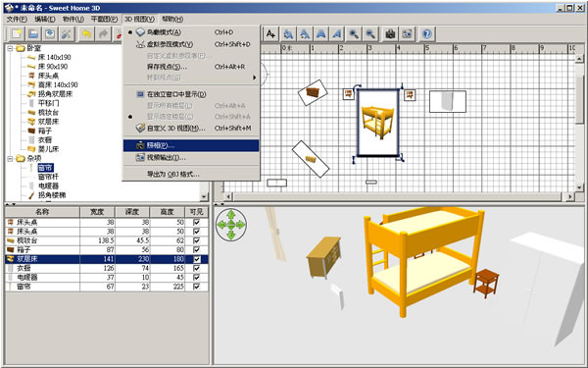Open the 转到视点 submenu arrow
Image resolution: width=588 pixels, height=368 pixels.
pyautogui.click(x=255, y=78)
